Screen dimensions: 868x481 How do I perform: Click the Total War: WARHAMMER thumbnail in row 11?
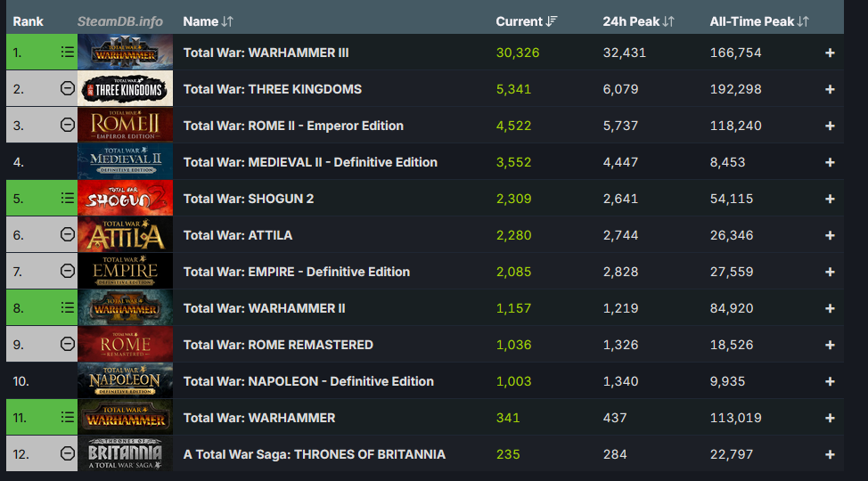tap(125, 418)
